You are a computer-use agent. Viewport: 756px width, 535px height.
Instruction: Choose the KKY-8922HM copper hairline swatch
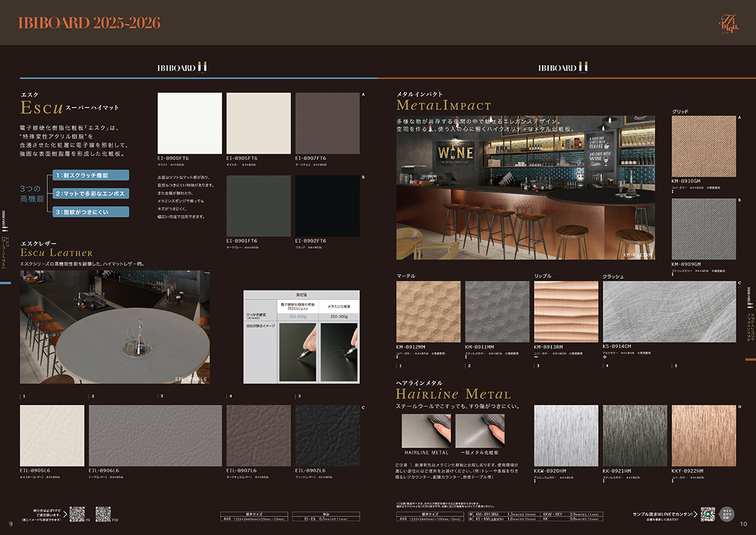pos(703,436)
